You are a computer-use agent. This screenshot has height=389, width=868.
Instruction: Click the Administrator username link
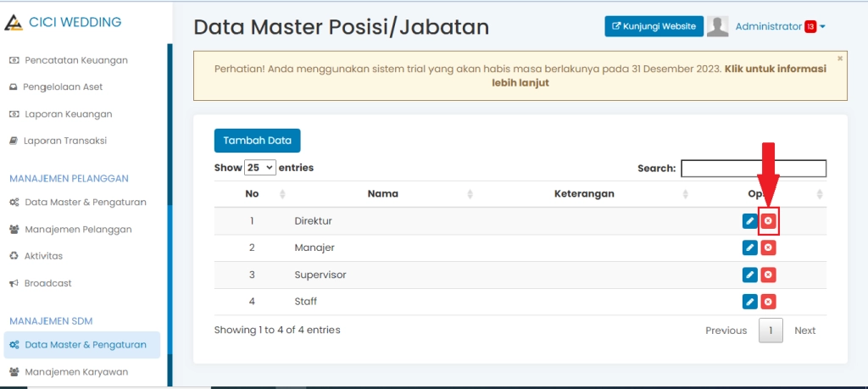(768, 26)
